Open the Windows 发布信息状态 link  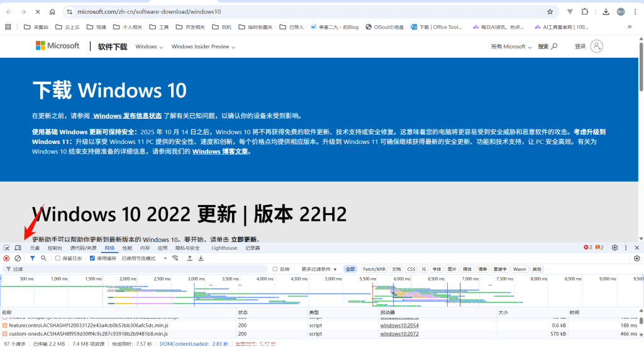coord(126,116)
